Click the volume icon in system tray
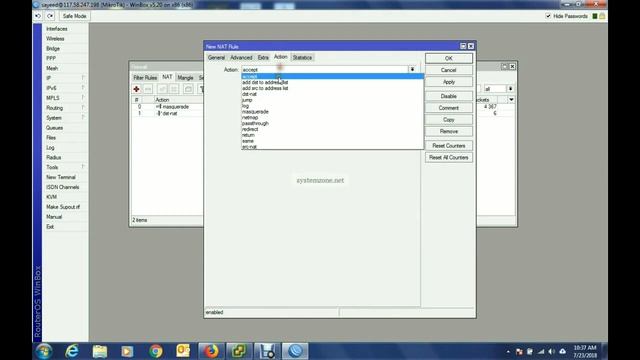 pos(552,351)
